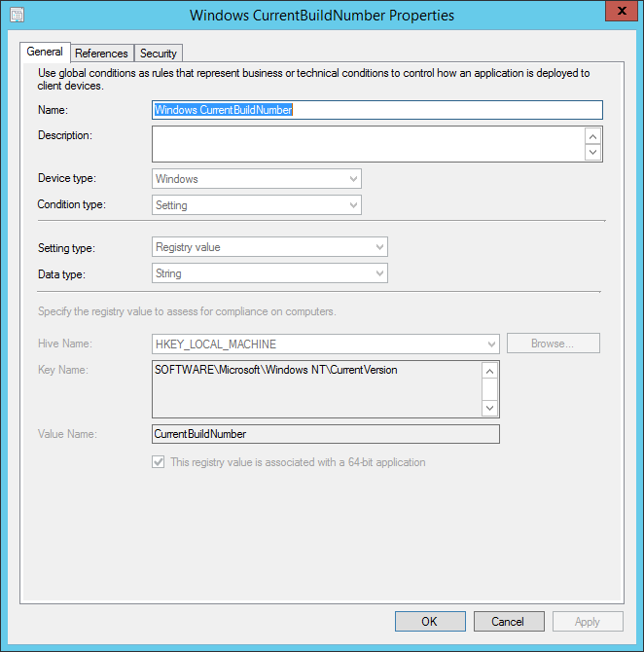
Task: Click the Key Name text area
Action: pyautogui.click(x=316, y=389)
